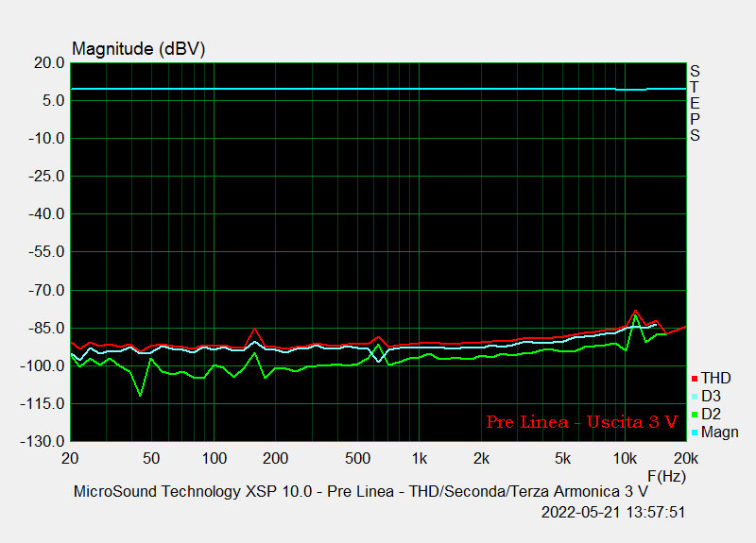The width and height of the screenshot is (756, 543).
Task: Click the 10k frequency axis tick label
Action: [625, 458]
